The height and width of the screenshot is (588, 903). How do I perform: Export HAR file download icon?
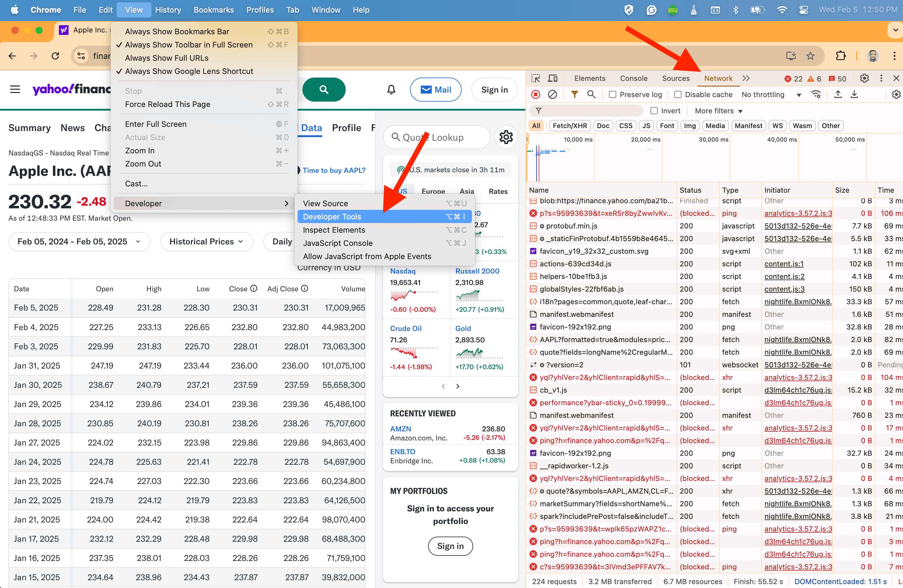(x=854, y=94)
